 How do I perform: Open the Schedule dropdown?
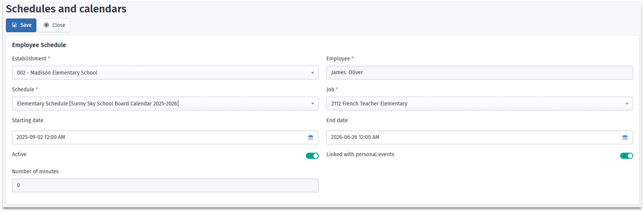165,104
